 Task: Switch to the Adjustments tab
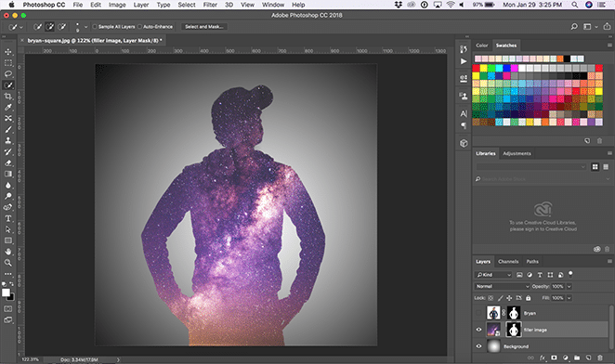pyautogui.click(x=517, y=153)
